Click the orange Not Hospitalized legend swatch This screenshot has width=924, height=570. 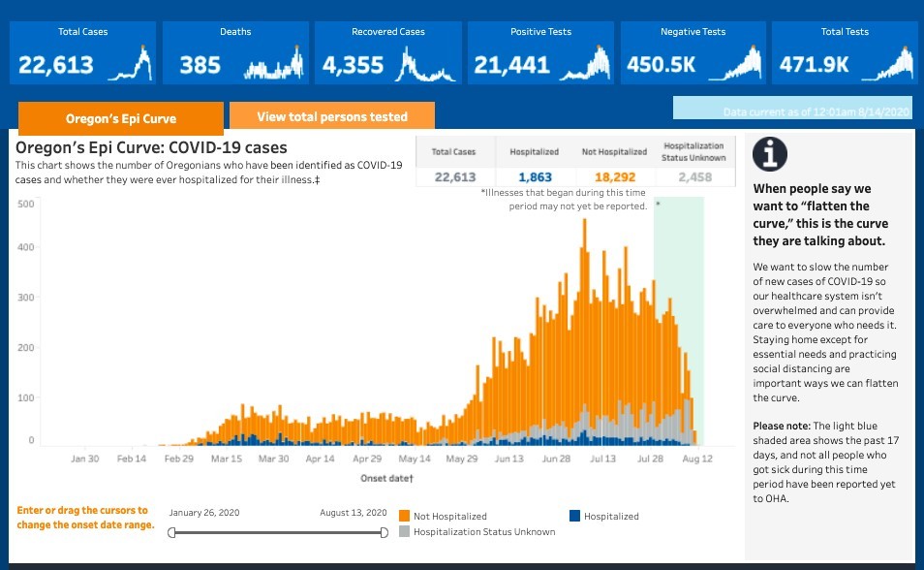(x=405, y=516)
